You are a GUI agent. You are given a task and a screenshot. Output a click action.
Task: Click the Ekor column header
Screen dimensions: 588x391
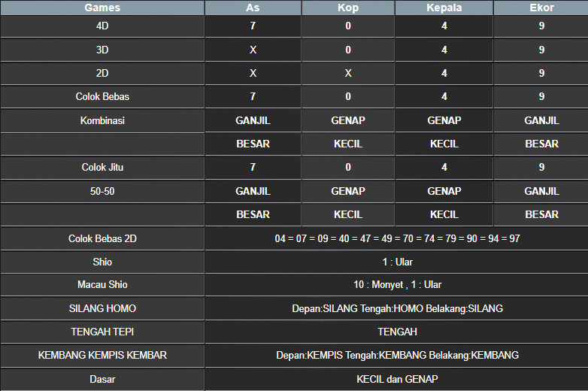point(541,8)
